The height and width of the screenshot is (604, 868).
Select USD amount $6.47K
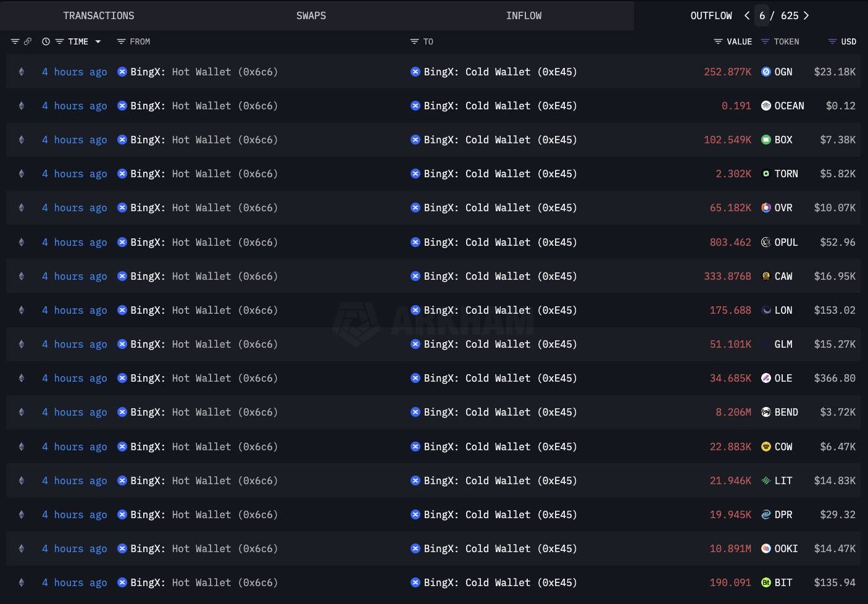point(838,447)
